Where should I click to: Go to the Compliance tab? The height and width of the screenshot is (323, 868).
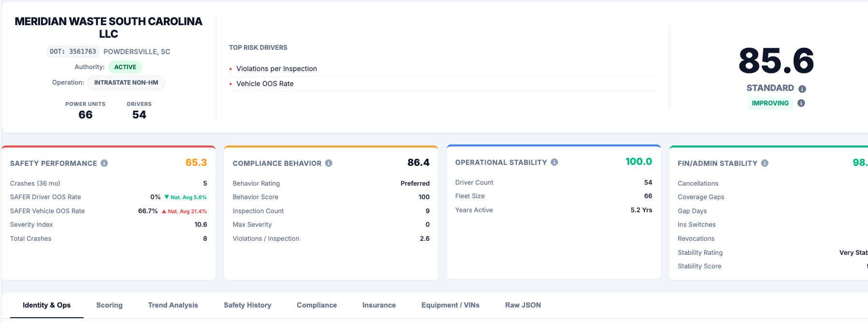(x=317, y=305)
